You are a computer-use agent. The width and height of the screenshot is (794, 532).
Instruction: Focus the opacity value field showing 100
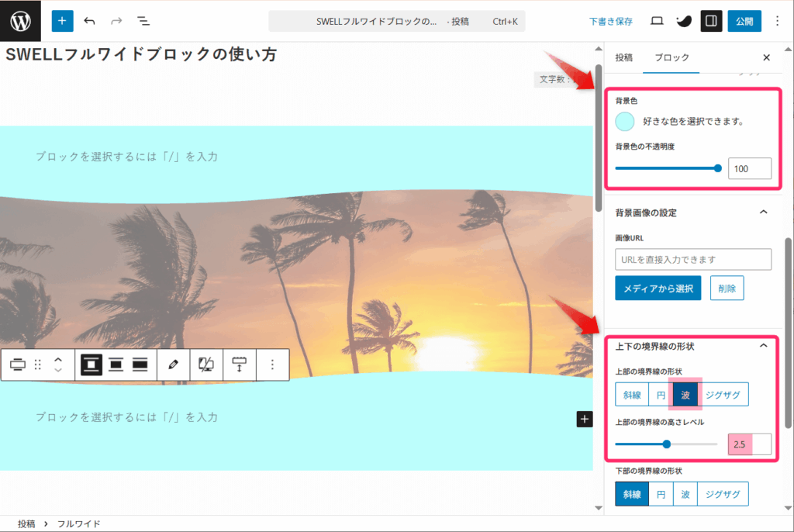750,169
